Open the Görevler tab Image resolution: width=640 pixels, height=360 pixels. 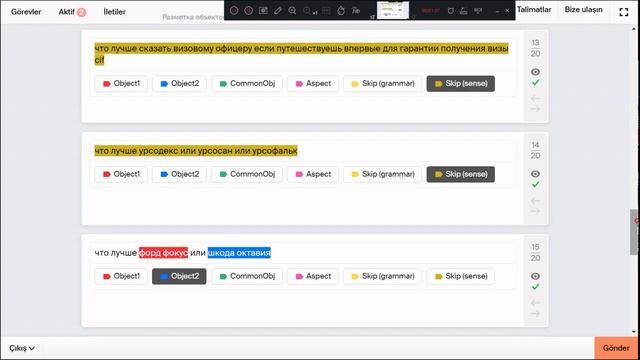(26, 12)
